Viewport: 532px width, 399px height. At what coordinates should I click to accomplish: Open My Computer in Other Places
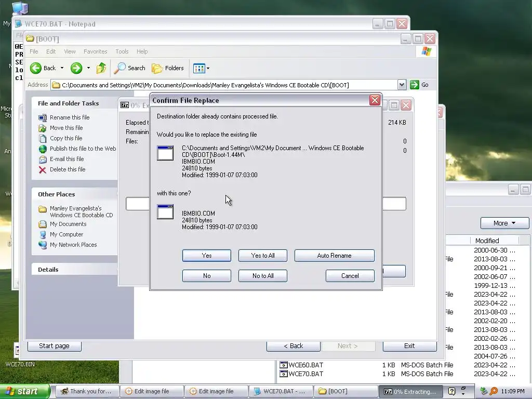(66, 234)
